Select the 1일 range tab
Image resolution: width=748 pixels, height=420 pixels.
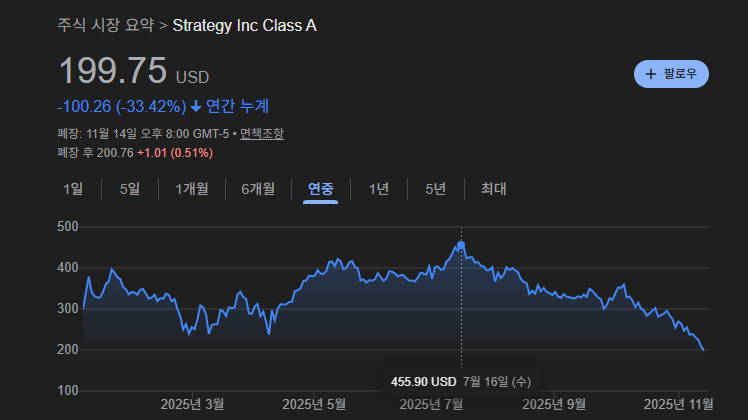(x=73, y=188)
